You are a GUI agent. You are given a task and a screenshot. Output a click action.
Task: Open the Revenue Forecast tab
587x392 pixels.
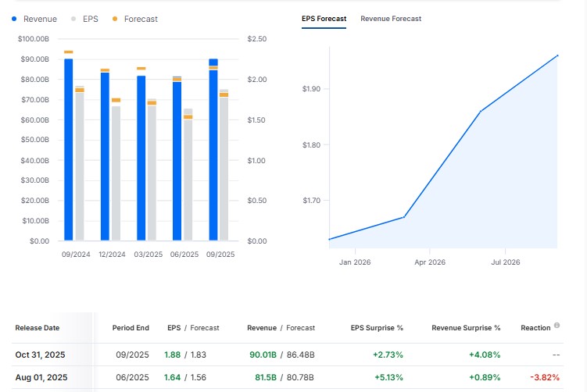pos(391,18)
